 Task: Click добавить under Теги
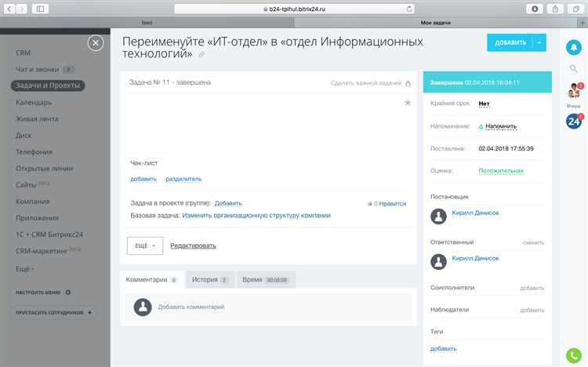click(443, 349)
